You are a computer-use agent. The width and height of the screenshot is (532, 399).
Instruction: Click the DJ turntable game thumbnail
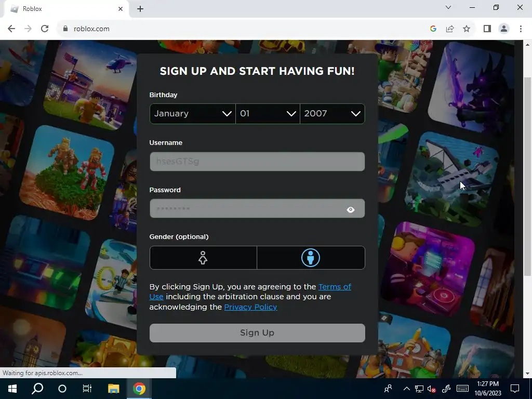point(428,268)
